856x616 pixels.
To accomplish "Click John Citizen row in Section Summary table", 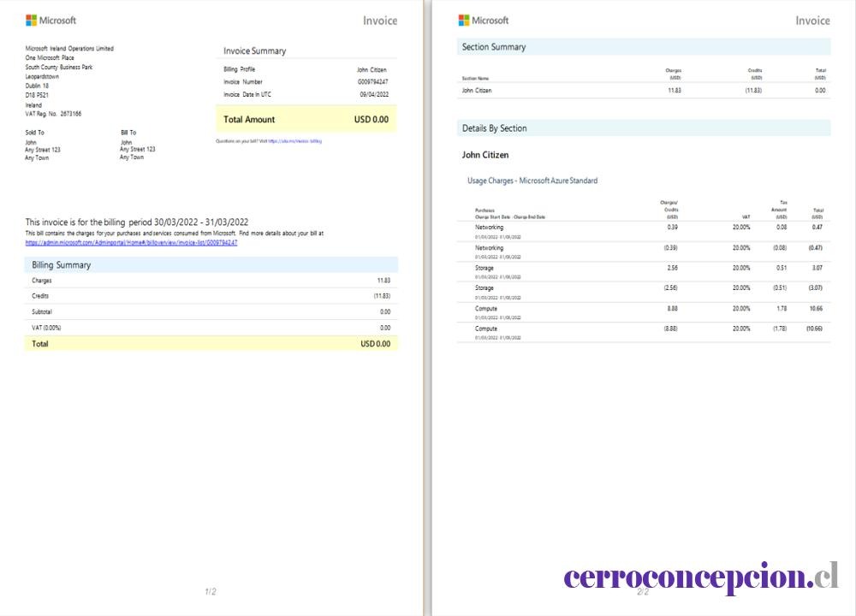I will pos(644,91).
